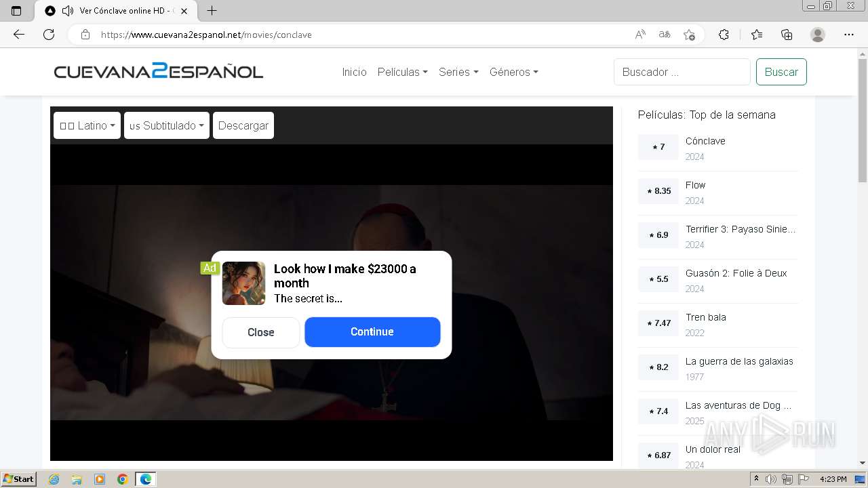868x488 pixels.
Task: Open the Subtitulado servers dropdown
Action: click(x=167, y=125)
